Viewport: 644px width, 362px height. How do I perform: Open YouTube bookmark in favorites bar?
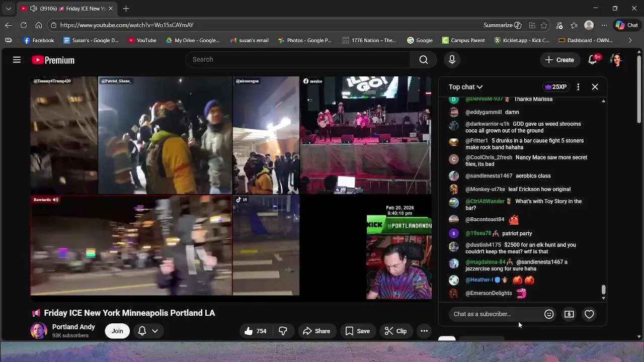(x=142, y=40)
